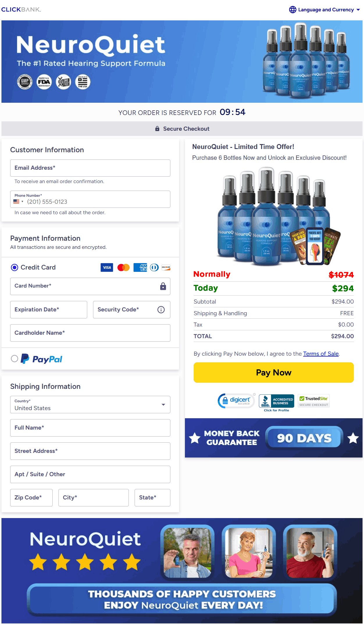The height and width of the screenshot is (624, 364).
Task: Open the Country dropdown
Action: (90, 405)
